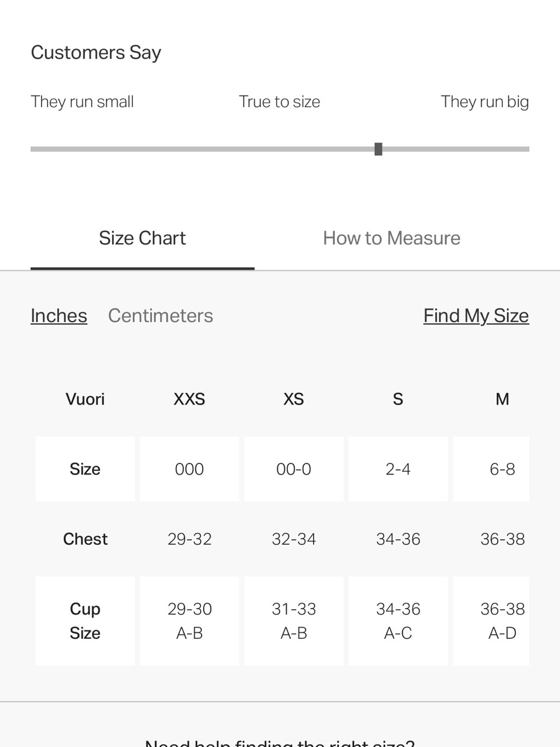Click the 00-0 size cell
This screenshot has height=747, width=560.
click(293, 469)
